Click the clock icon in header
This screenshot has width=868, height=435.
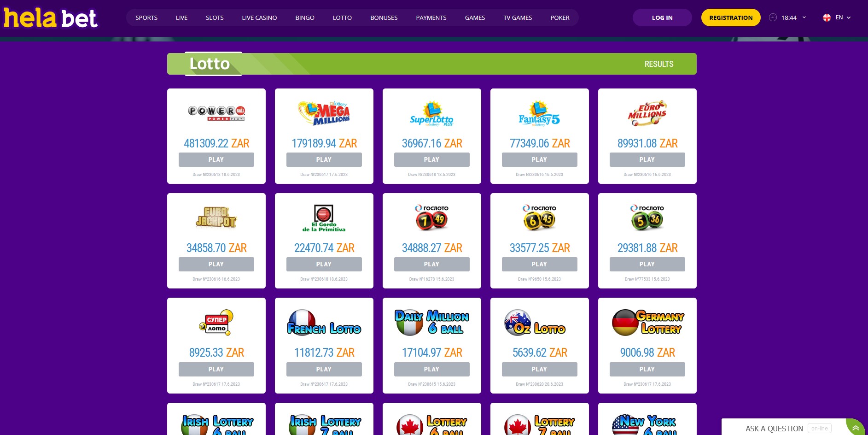click(x=773, y=18)
